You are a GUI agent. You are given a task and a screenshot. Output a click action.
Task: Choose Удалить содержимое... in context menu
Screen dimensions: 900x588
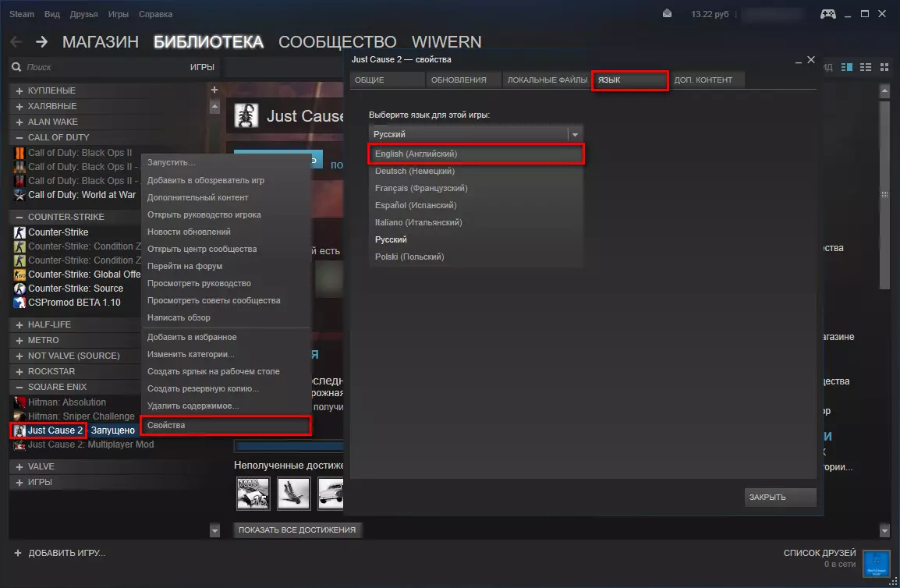[226, 406]
